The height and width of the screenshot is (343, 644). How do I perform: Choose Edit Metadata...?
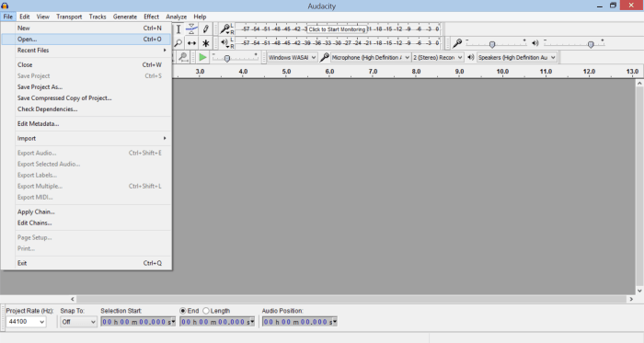[86, 123]
